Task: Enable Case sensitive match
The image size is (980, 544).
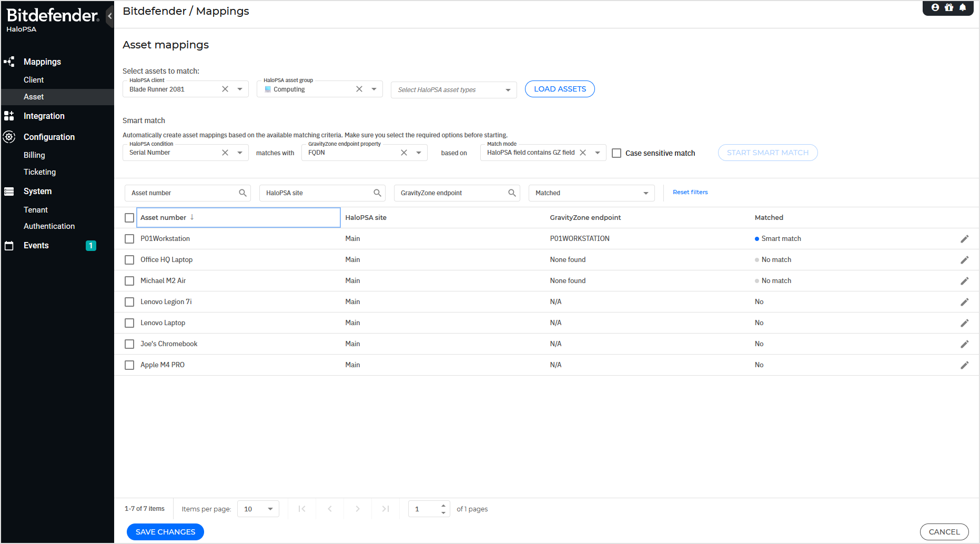Action: [616, 153]
